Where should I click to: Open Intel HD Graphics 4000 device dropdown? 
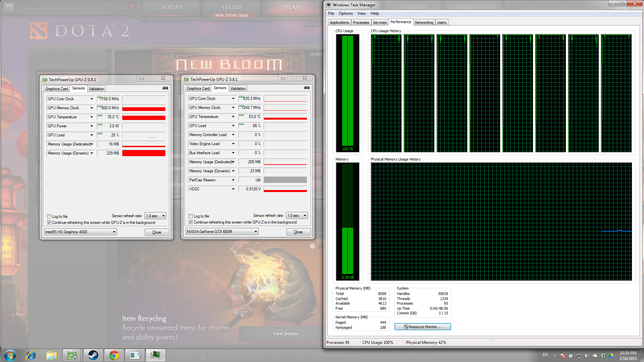(x=80, y=232)
